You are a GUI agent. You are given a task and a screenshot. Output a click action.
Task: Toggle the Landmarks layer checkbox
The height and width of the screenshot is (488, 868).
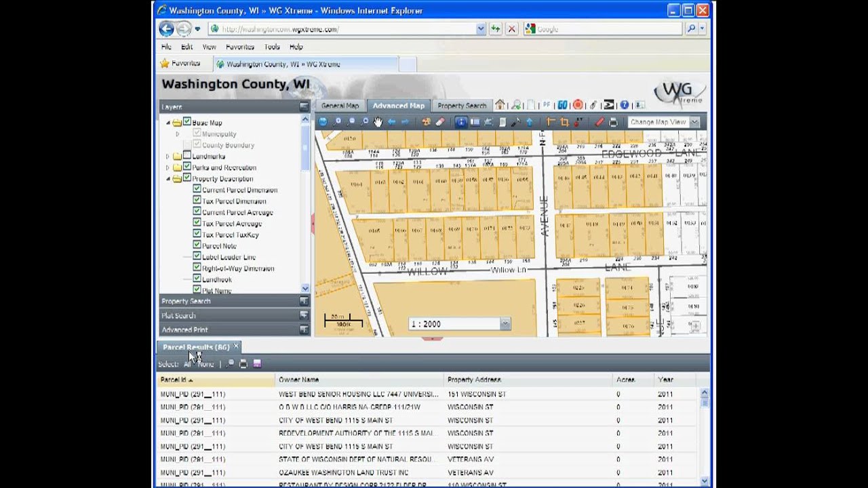187,156
